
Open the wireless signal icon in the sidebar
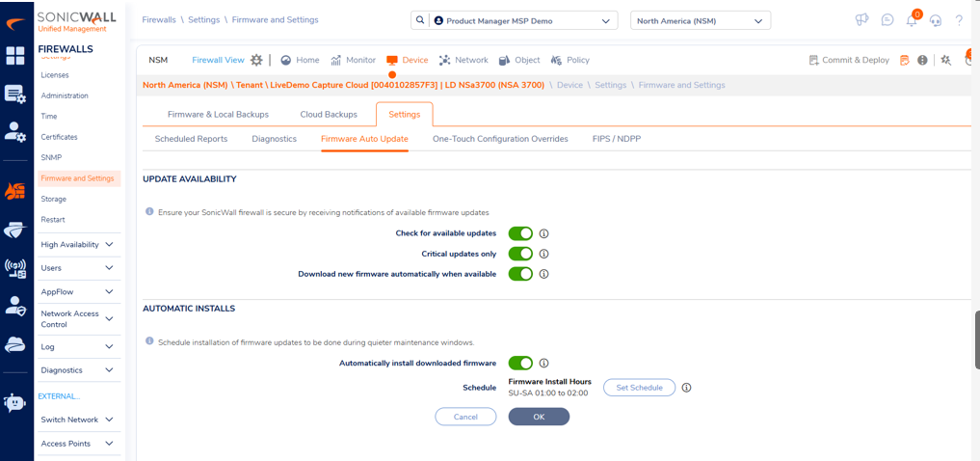[x=15, y=268]
